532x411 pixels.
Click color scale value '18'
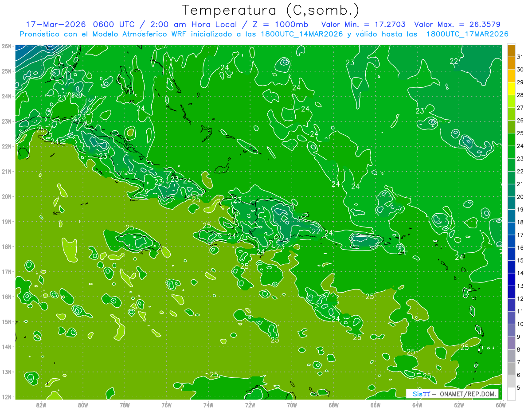520,222
